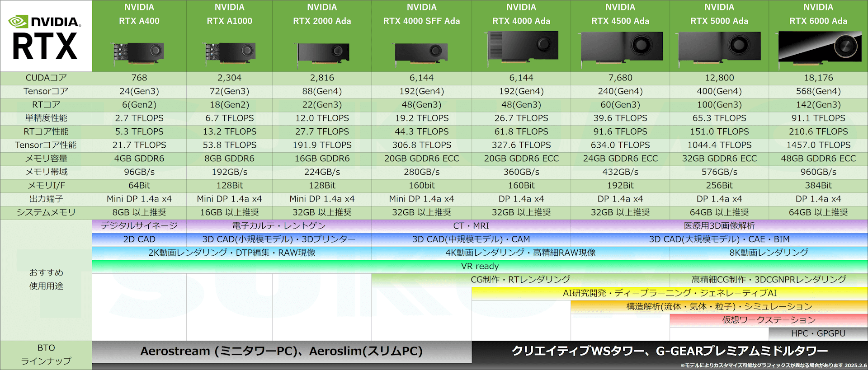This screenshot has width=868, height=370.
Task: Click the Tensorコア性能 row label
Action: pos(46,145)
